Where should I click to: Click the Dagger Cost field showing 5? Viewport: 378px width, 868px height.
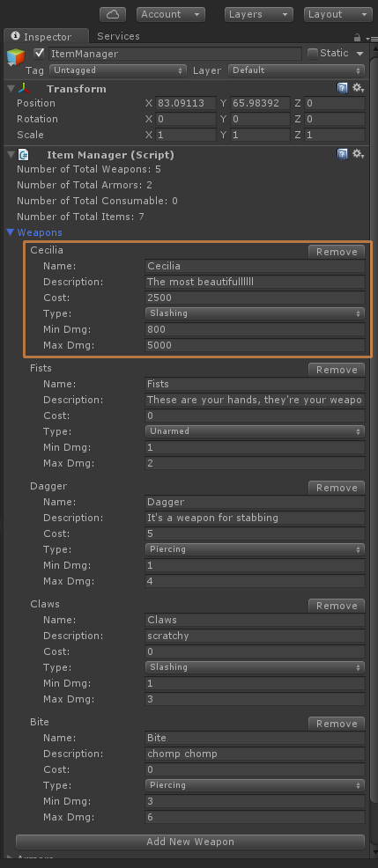pyautogui.click(x=255, y=533)
